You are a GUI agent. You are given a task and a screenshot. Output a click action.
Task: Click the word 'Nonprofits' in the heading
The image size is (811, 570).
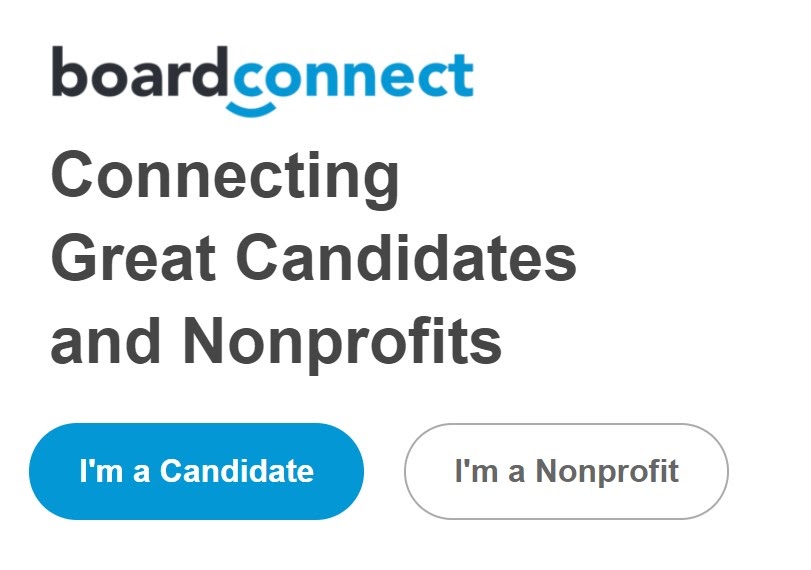coord(342,343)
